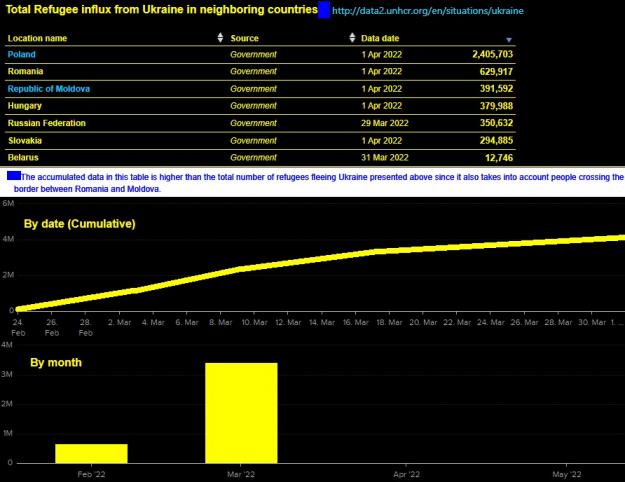
Task: Click the 29 Mar 2022 data date
Action: (385, 123)
